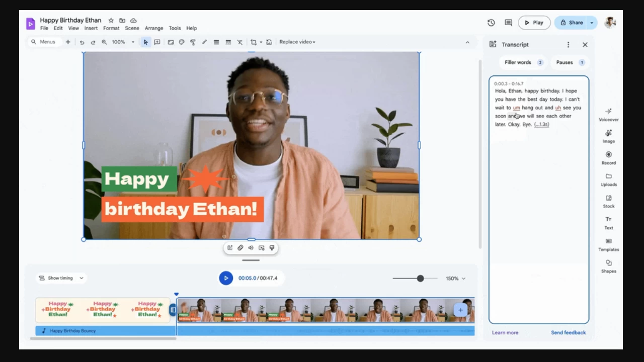Click the reset image toolbar icon

(269, 42)
